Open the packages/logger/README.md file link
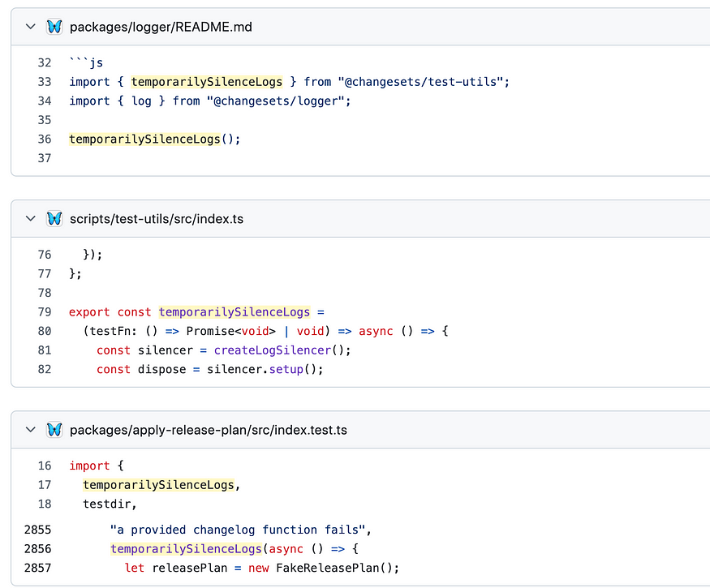Screen dimensions: 710x588 tap(161, 27)
